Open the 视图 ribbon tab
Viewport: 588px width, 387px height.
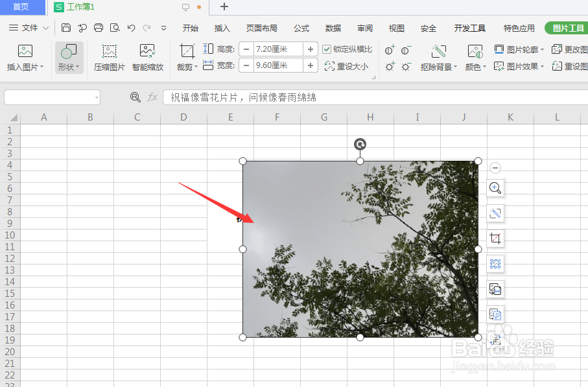click(396, 28)
